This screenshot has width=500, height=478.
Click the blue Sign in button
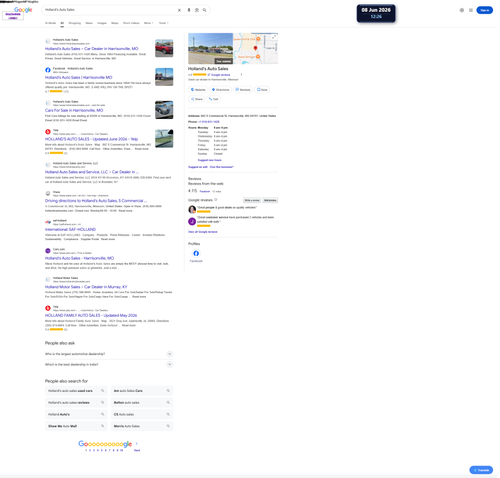click(485, 10)
